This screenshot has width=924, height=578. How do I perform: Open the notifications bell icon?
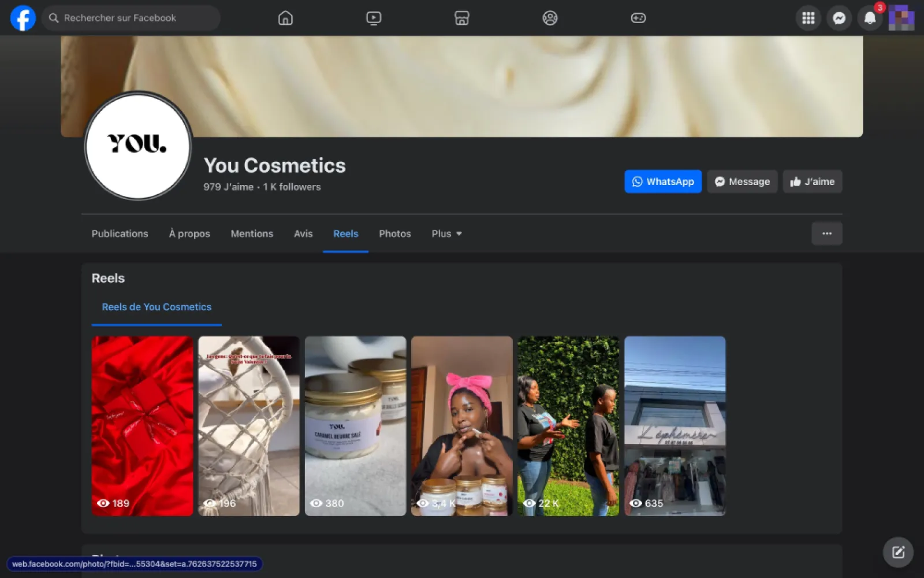[x=870, y=18]
